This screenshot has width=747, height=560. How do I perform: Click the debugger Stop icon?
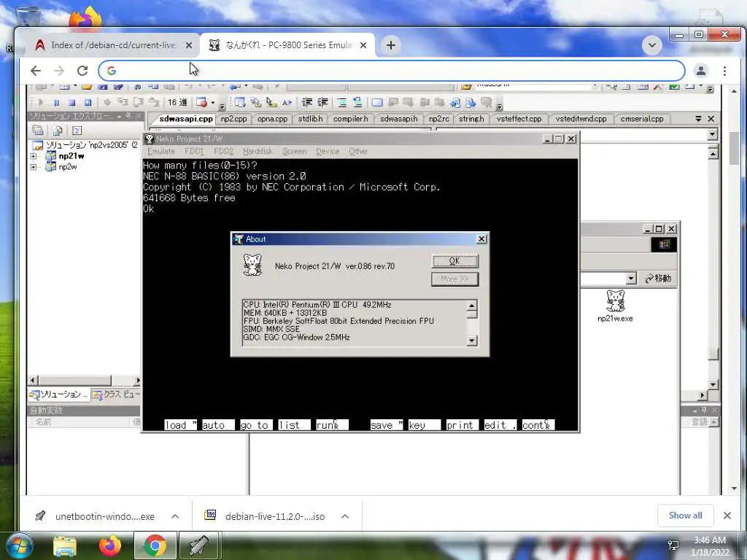tap(71, 102)
